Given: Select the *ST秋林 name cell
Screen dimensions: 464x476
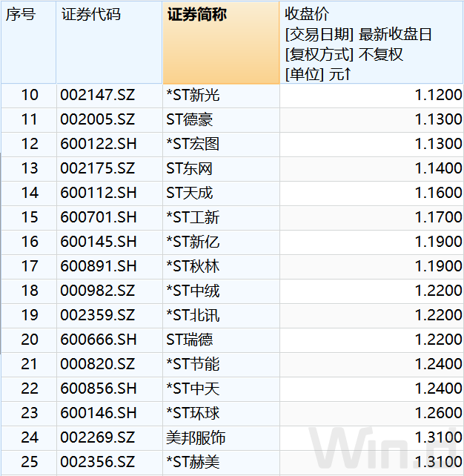Looking at the screenshot, I should coord(221,266).
